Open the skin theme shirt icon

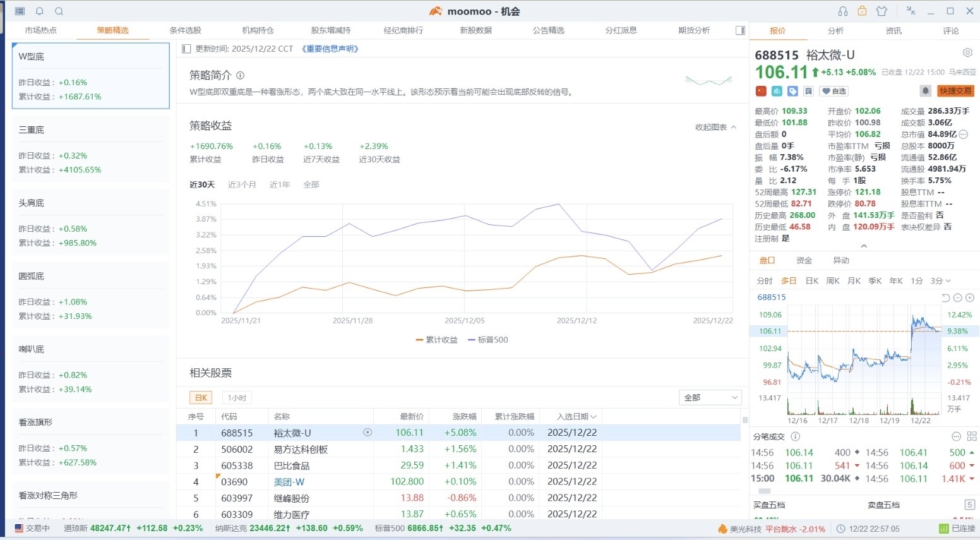click(882, 11)
